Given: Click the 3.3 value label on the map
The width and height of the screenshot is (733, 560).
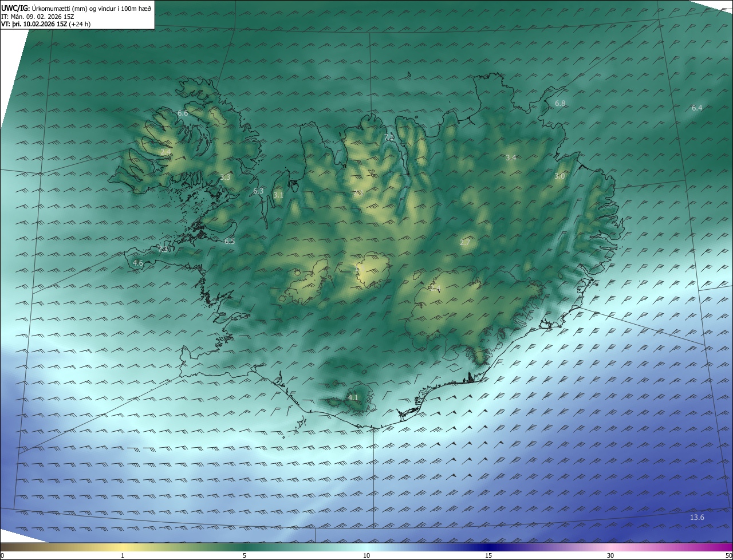Looking at the screenshot, I should coord(225,178).
